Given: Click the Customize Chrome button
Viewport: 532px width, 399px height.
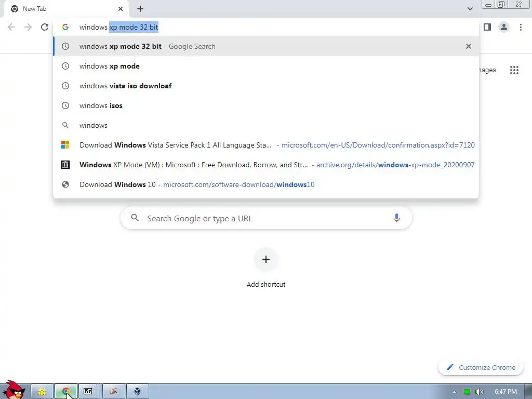Looking at the screenshot, I should point(481,367).
